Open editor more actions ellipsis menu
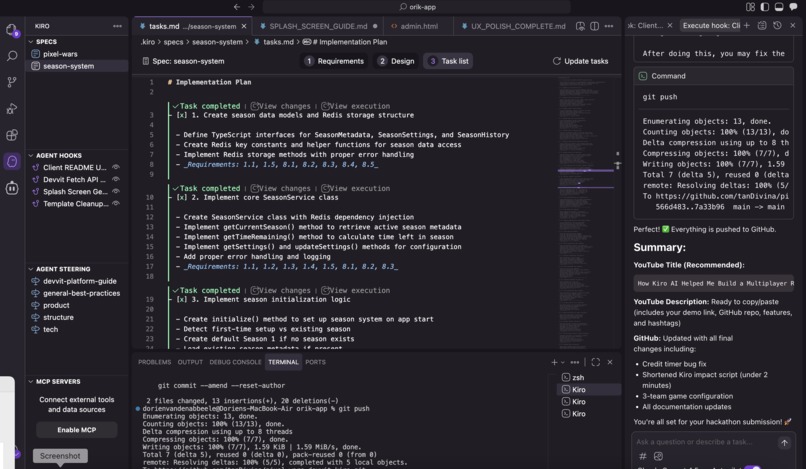Screen dimensions: 806x469 [x=609, y=26]
